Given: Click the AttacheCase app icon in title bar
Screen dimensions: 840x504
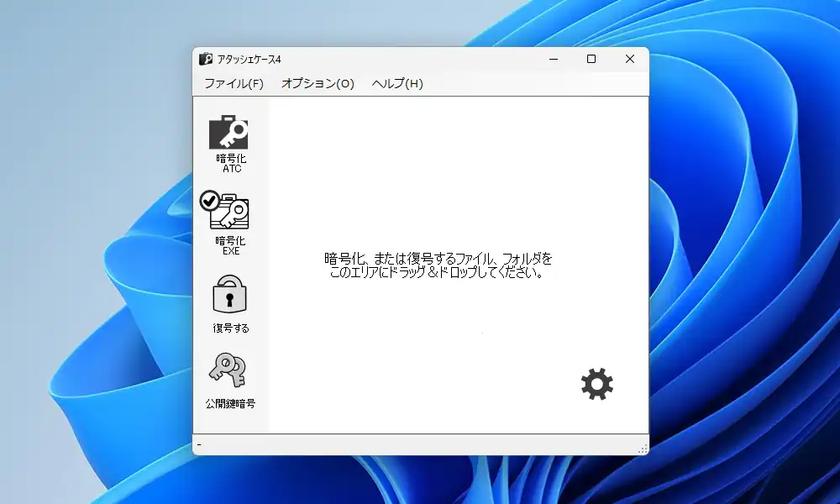Looking at the screenshot, I should tap(204, 59).
